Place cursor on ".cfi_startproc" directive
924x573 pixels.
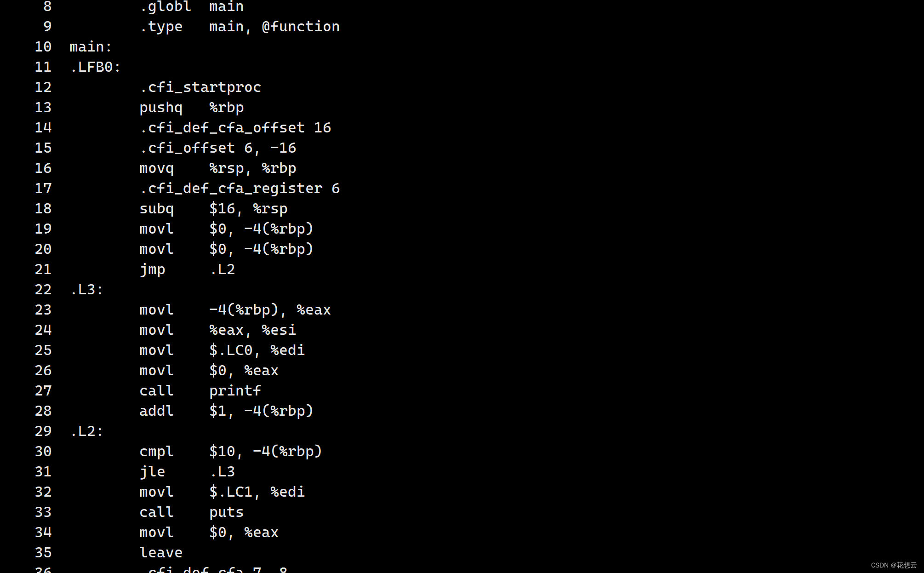tap(200, 87)
